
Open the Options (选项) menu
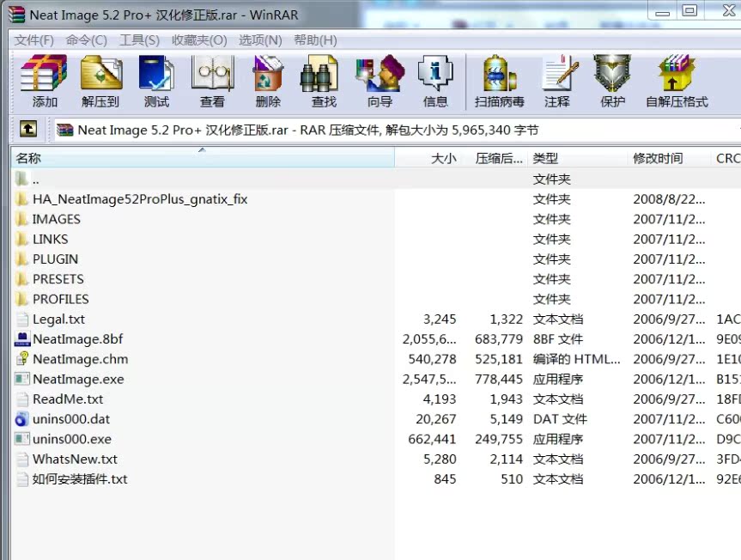(x=260, y=40)
